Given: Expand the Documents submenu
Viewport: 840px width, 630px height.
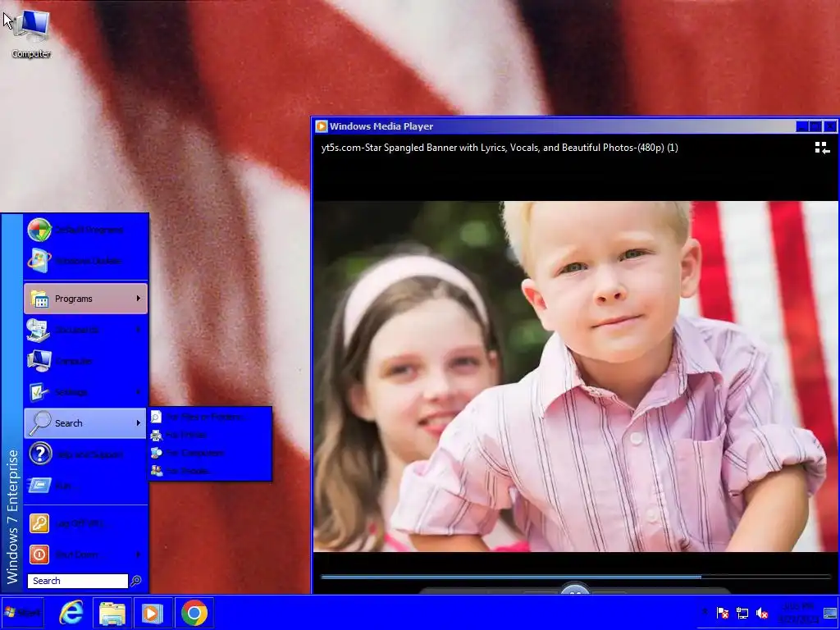Looking at the screenshot, I should pos(85,330).
